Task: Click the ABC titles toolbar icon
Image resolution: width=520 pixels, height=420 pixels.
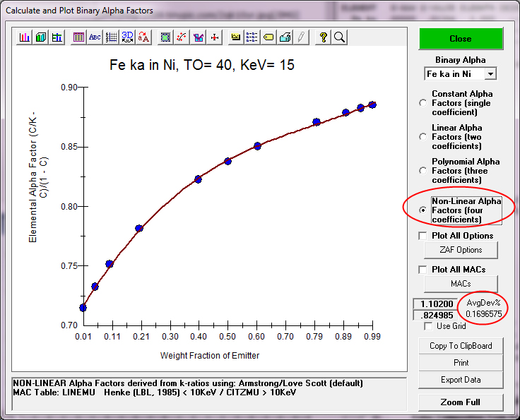Action: coord(95,37)
